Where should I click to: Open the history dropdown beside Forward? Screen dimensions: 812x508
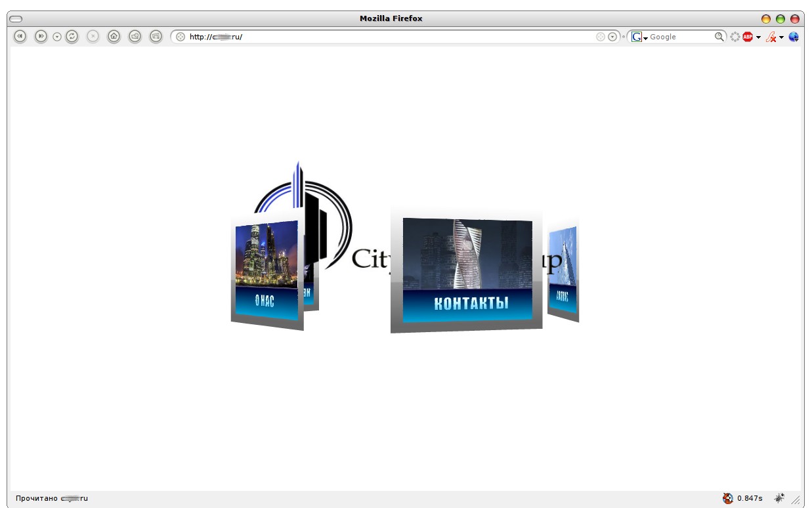tap(56, 37)
